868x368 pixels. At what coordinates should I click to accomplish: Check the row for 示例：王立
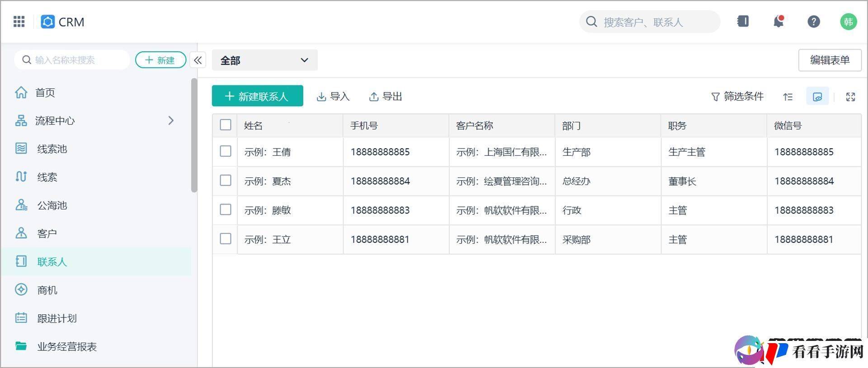[225, 239]
